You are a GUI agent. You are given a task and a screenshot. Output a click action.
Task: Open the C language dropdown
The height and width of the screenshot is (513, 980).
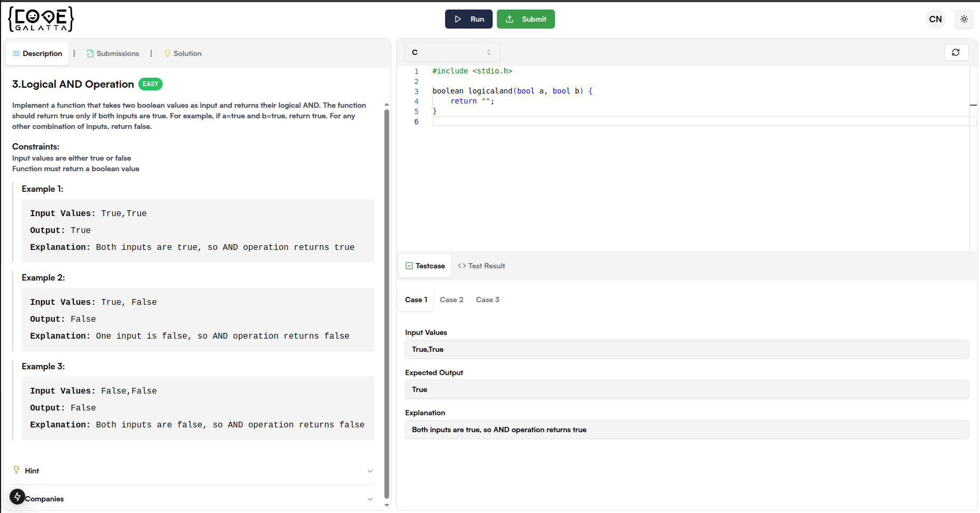pyautogui.click(x=453, y=52)
